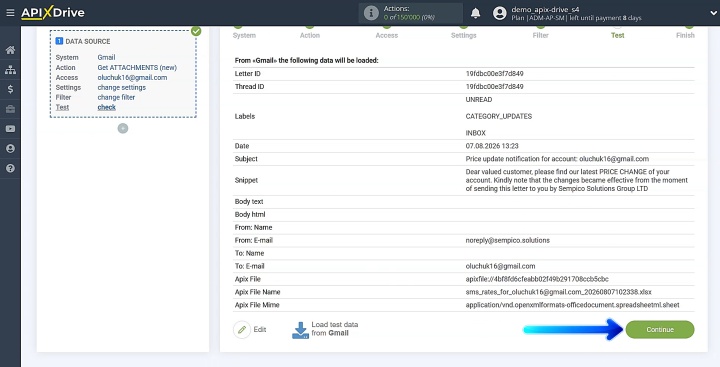This screenshot has width=720, height=367.
Task: Go to the System step
Action: point(244,35)
